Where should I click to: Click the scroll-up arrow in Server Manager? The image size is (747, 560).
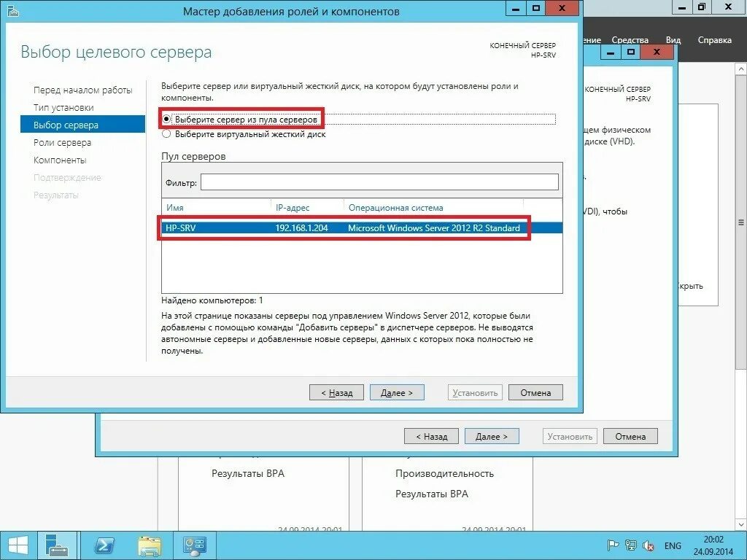click(x=741, y=69)
